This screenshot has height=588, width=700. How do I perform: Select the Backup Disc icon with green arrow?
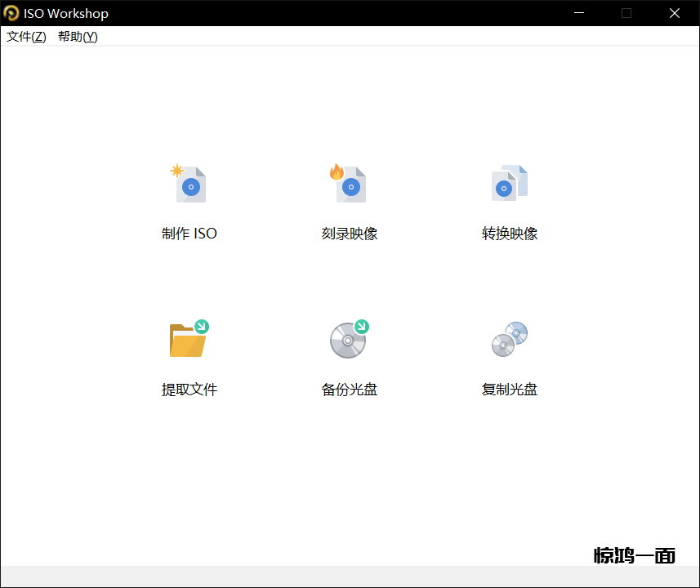coord(350,340)
